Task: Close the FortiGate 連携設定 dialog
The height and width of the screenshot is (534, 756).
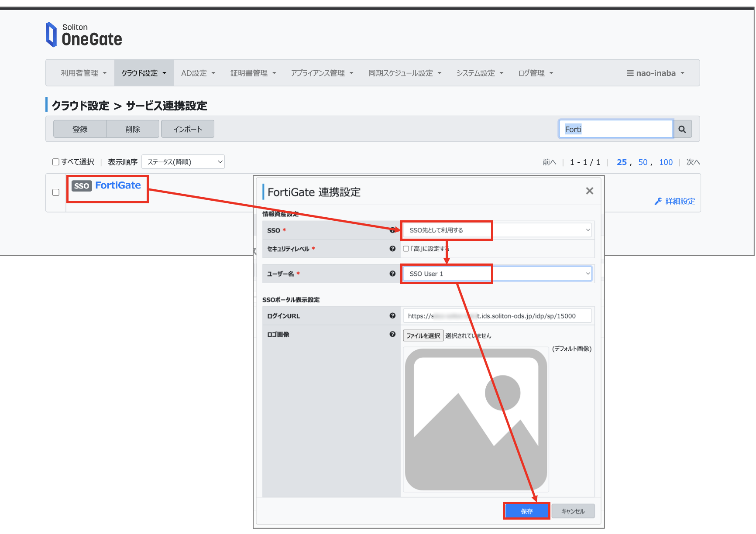Action: coord(589,191)
